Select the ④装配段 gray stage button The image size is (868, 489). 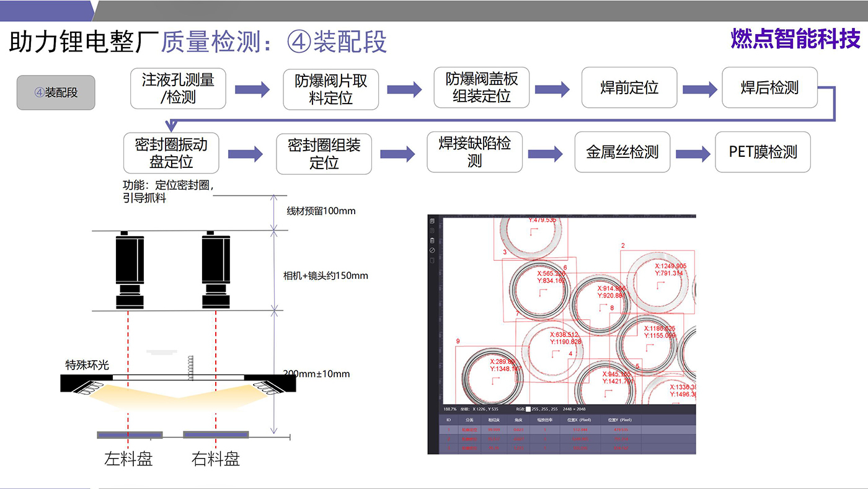56,93
